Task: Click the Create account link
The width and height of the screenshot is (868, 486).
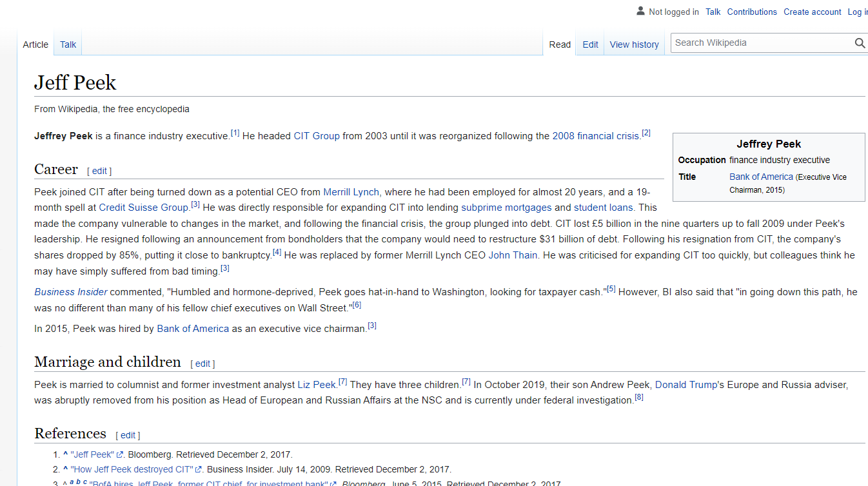Action: (x=813, y=12)
